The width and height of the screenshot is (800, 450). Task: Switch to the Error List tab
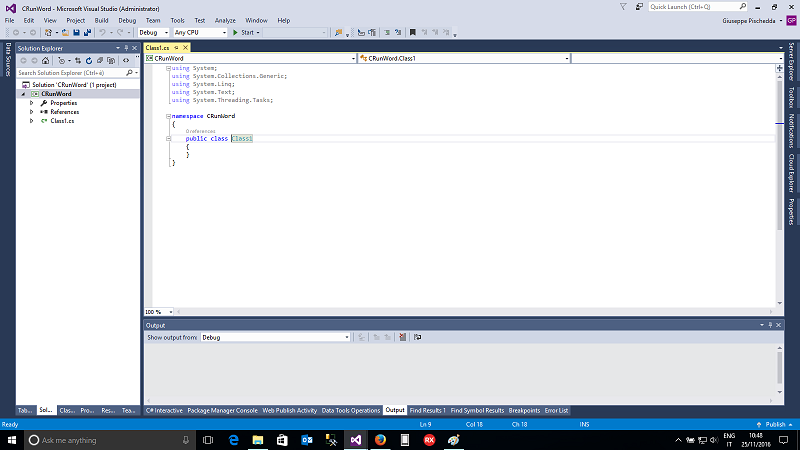point(556,410)
